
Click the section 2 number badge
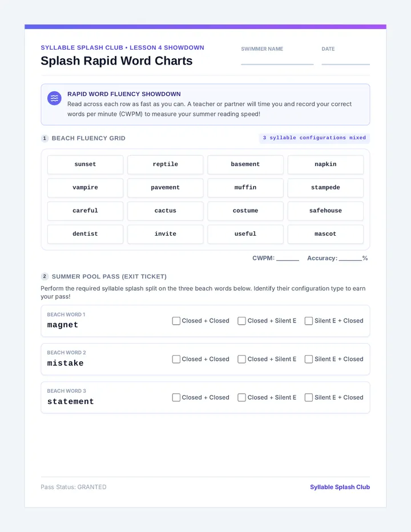[x=45, y=276]
